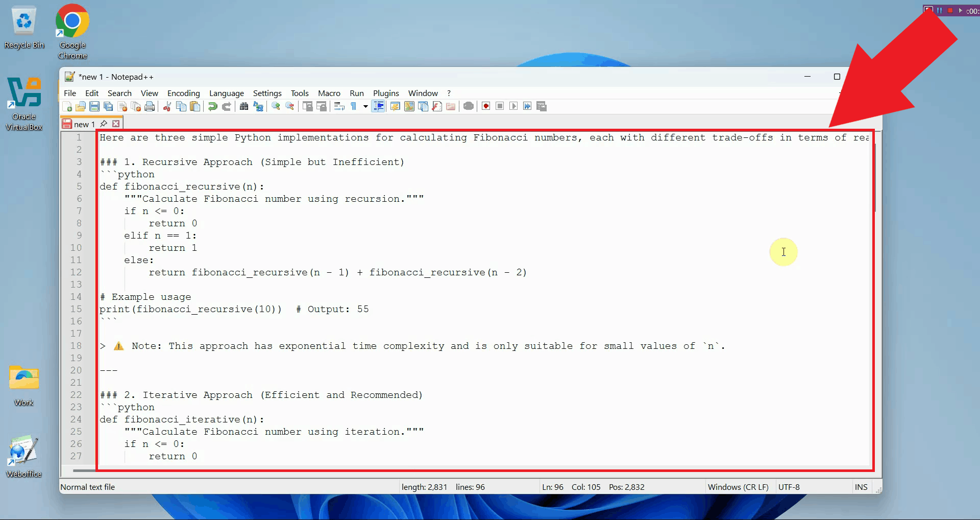Click the Google Chrome desktop shortcut
This screenshot has width=980, height=520.
(72, 32)
